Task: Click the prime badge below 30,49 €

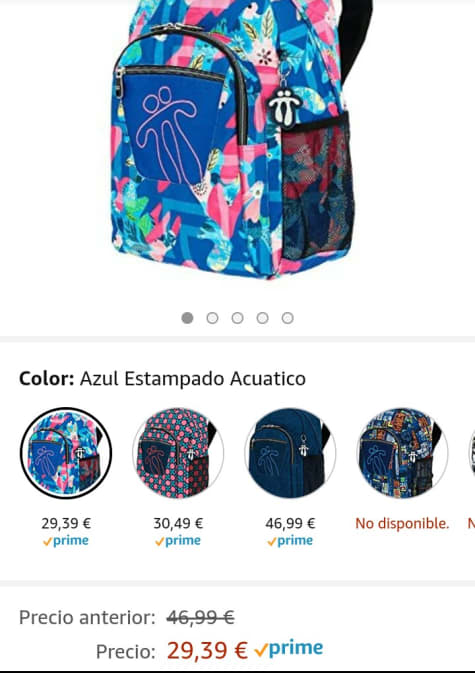Action: pos(178,540)
